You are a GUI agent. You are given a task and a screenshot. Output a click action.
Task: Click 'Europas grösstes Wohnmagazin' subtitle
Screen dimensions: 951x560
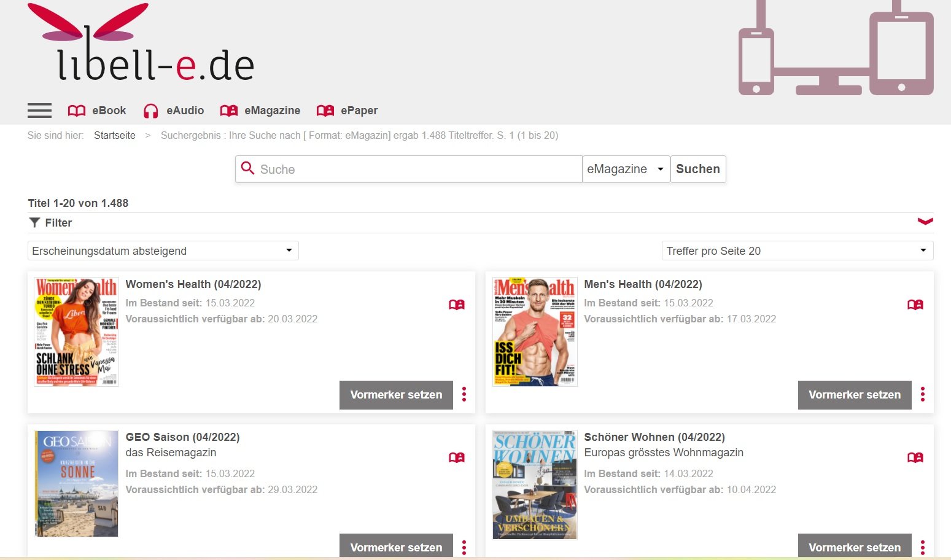pyautogui.click(x=664, y=453)
